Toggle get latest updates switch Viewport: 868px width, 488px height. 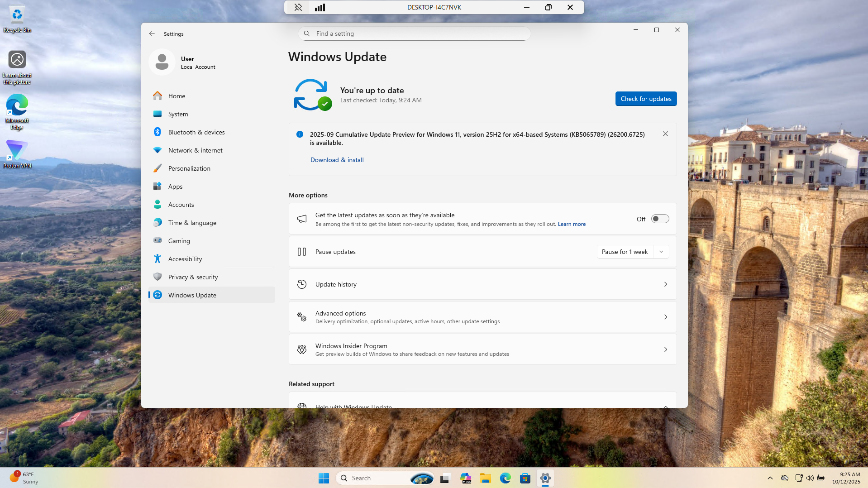[660, 219]
